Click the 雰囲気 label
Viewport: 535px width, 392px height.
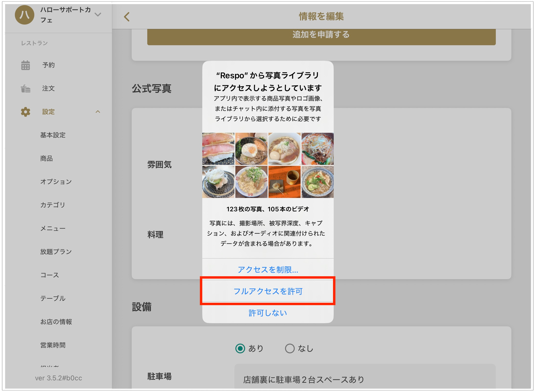tap(159, 165)
